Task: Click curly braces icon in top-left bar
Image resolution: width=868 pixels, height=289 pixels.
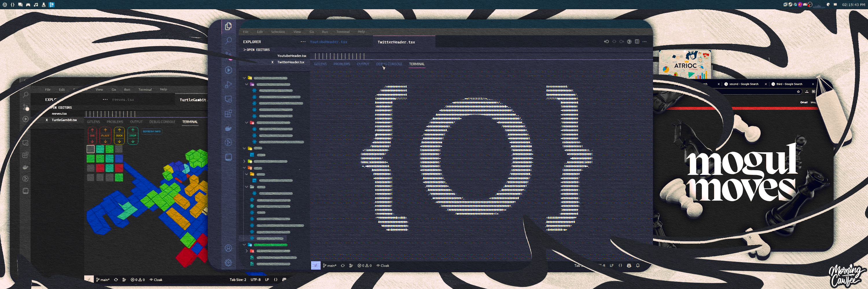Action: [12, 4]
